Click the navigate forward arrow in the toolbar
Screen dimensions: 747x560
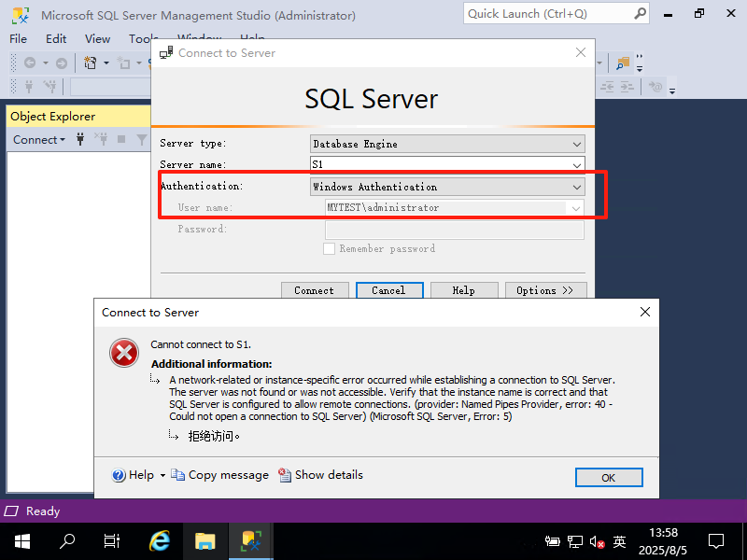click(62, 63)
